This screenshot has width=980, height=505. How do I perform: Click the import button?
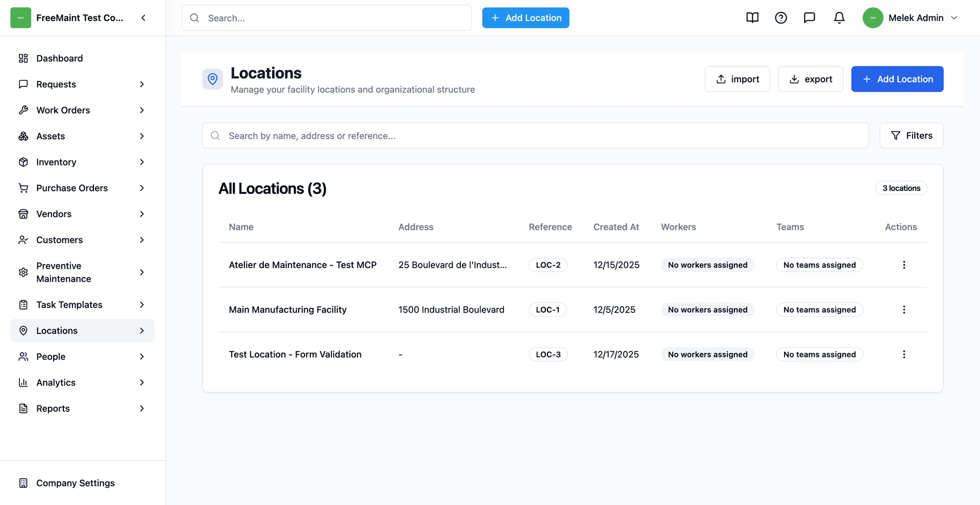(x=738, y=79)
